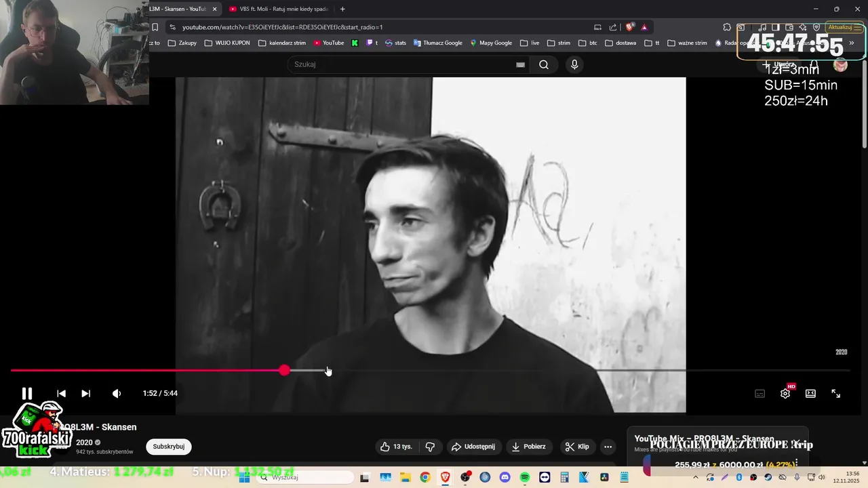Open the extensions puzzle icon

pyautogui.click(x=727, y=27)
